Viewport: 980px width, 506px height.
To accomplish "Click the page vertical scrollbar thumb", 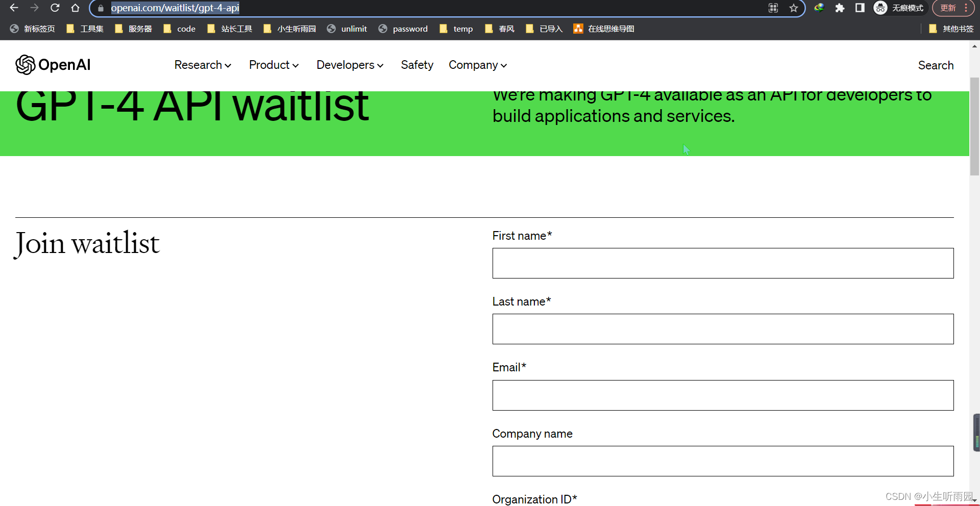I will (974, 127).
